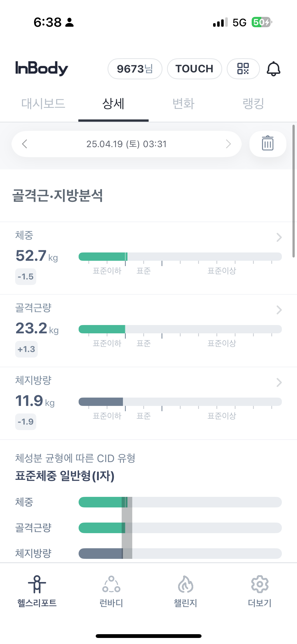The image size is (297, 644).
Task: Open 더보기 gear settings icon
Action: [x=260, y=591]
